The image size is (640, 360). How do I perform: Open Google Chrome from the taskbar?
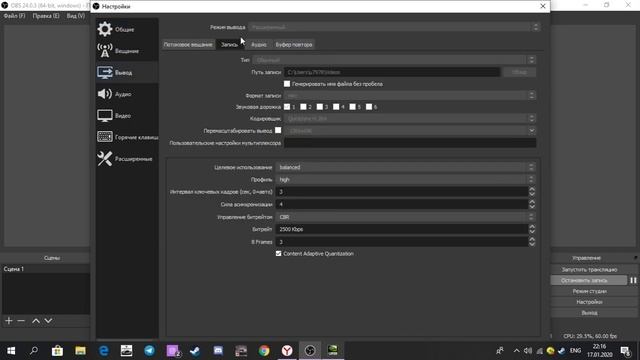(264, 351)
